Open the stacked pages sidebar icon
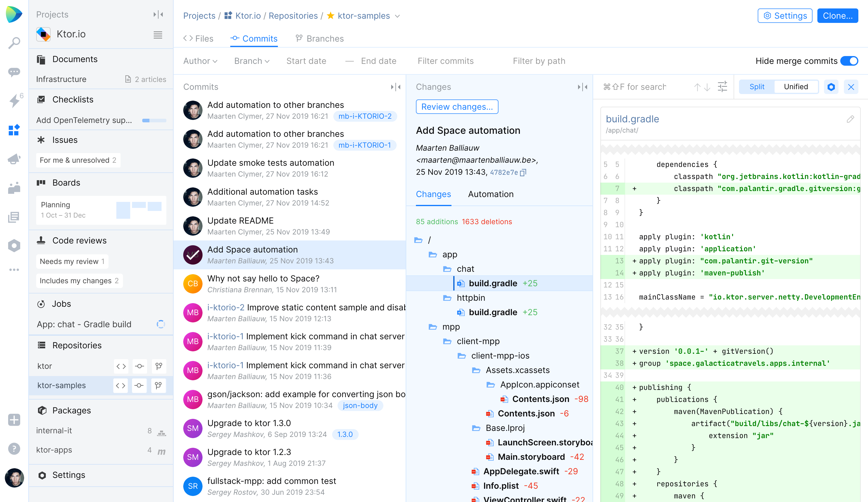 (x=14, y=217)
